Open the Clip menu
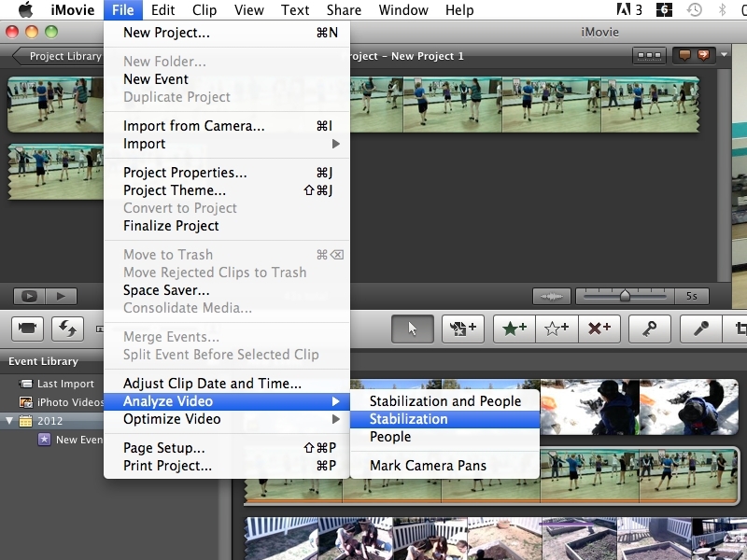 (x=204, y=10)
